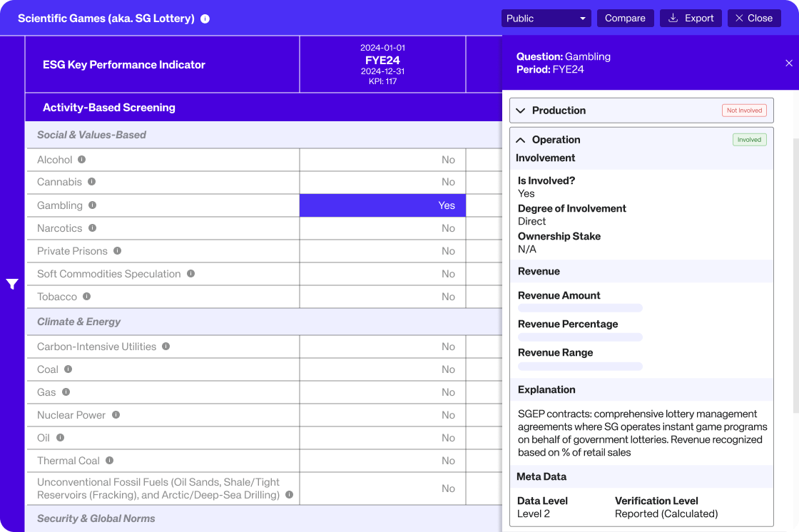Viewport: 799px width, 532px height.
Task: Select the Coal No cell
Action: (x=382, y=369)
